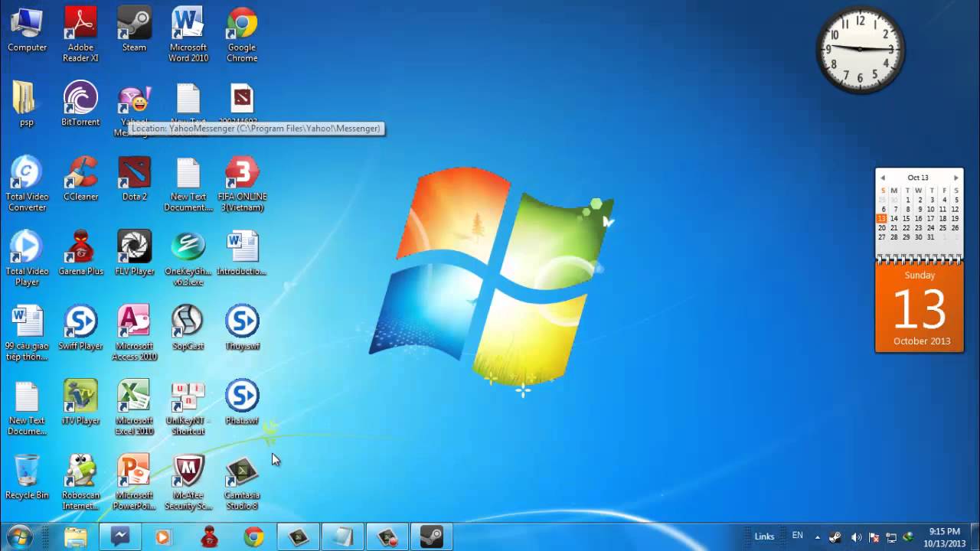
Task: Open Microsoft PowerPoint 2010 shortcut
Action: 134,482
